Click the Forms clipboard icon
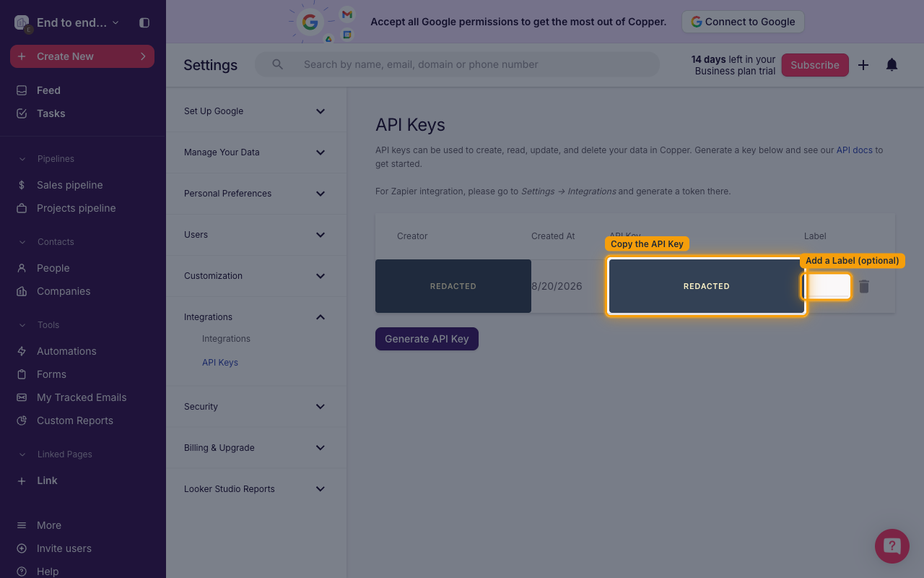The image size is (924, 578). 22,374
